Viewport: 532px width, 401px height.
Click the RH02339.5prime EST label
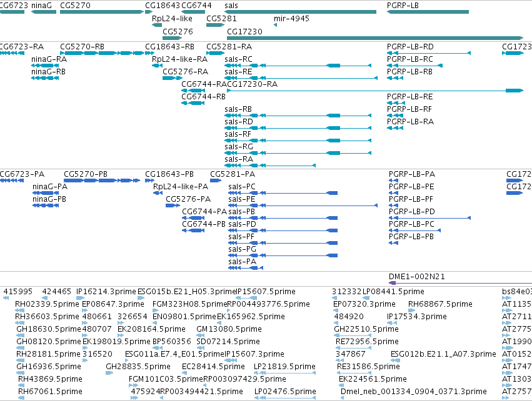[47, 304]
